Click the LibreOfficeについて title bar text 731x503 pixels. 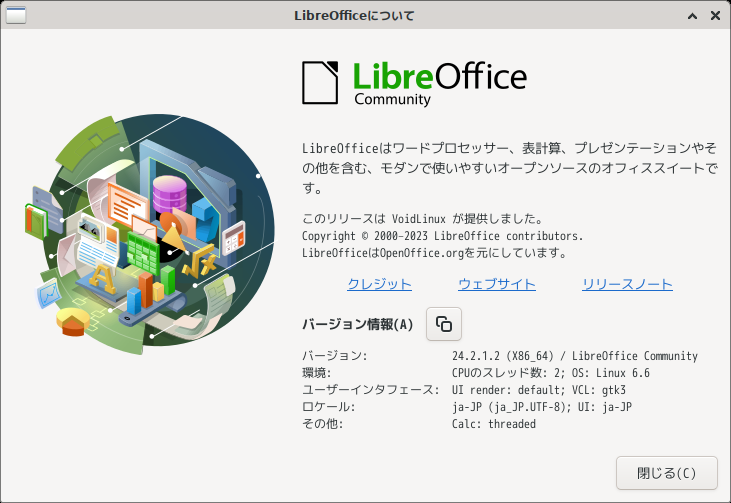pyautogui.click(x=354, y=15)
